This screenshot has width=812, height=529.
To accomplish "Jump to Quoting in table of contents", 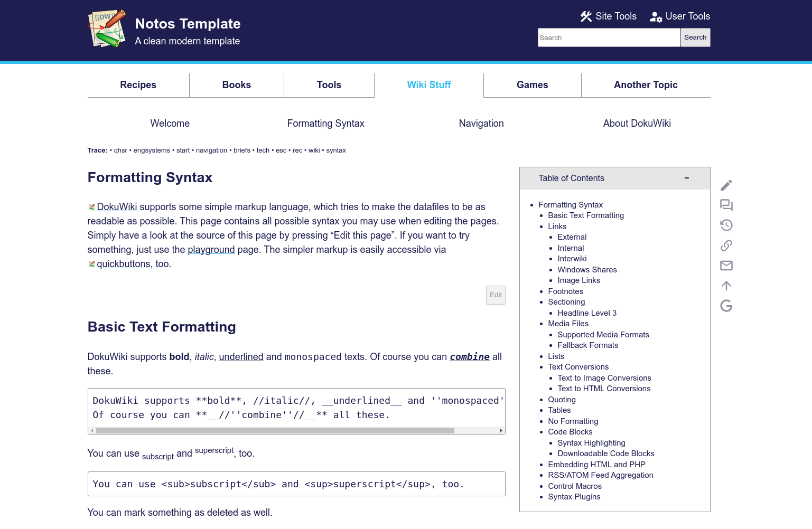I will click(x=562, y=400).
